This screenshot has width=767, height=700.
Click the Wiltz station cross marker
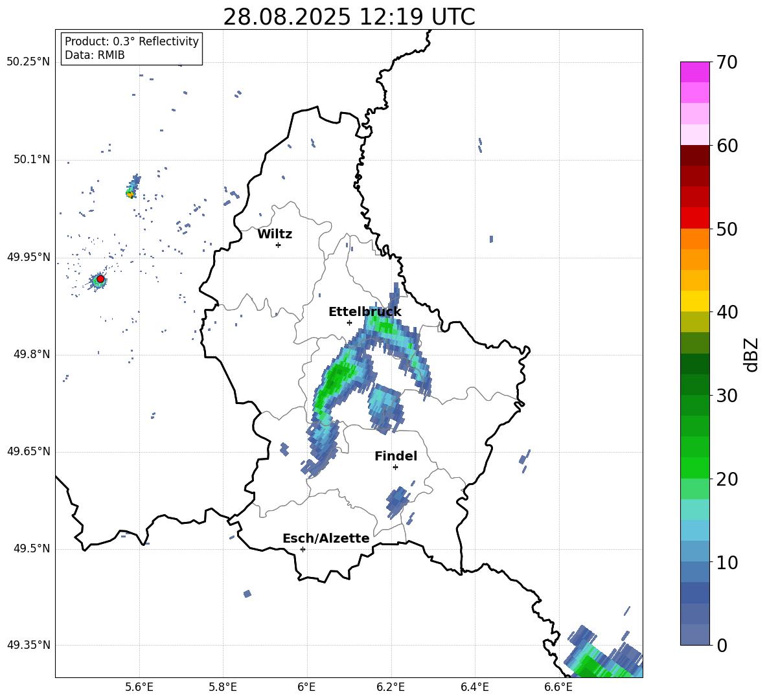tap(278, 245)
